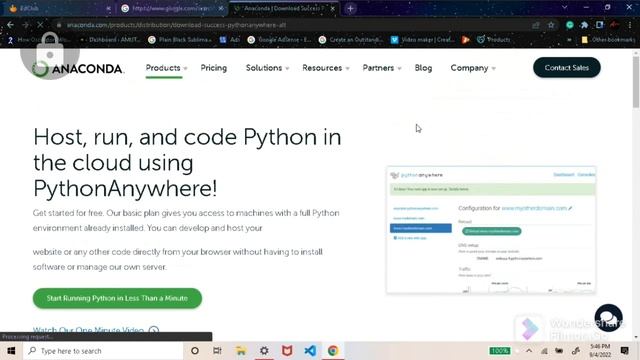The height and width of the screenshot is (360, 640).
Task: Open a new browser tab with plus
Action: tap(350, 8)
